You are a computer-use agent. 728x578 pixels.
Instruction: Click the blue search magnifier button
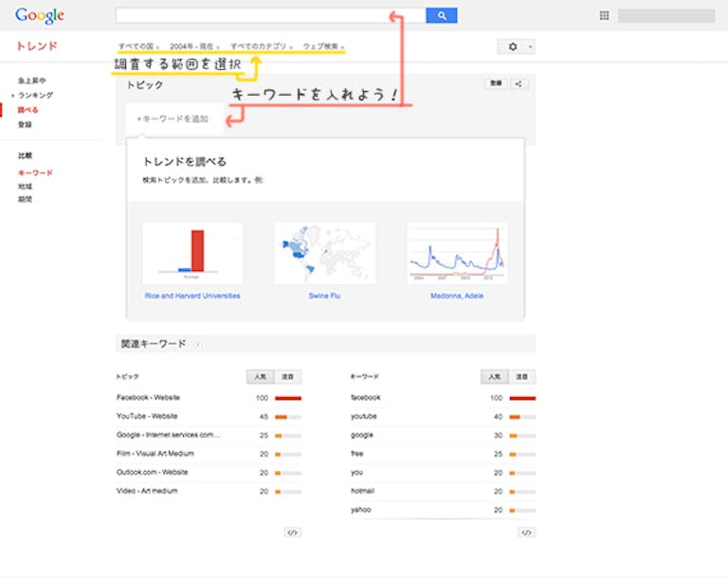[442, 15]
